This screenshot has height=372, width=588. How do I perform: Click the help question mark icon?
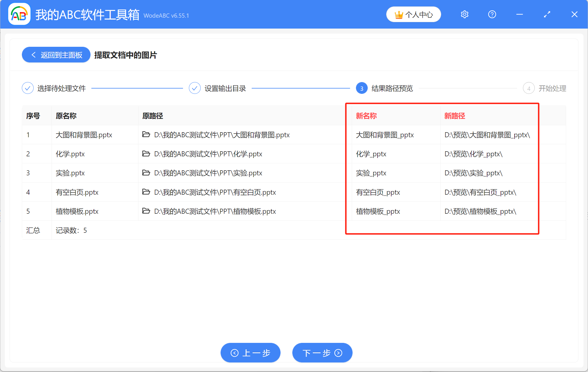492,14
